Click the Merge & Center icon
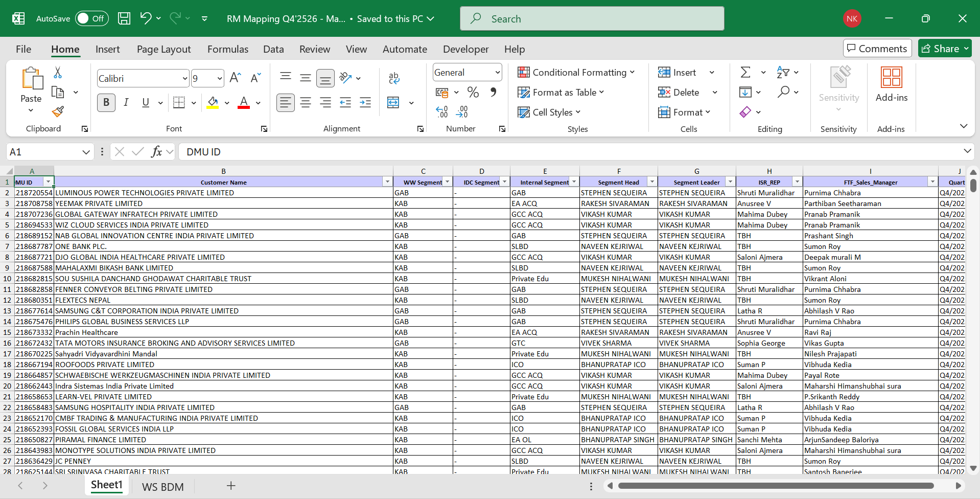Viewport: 980px width, 499px height. point(393,103)
